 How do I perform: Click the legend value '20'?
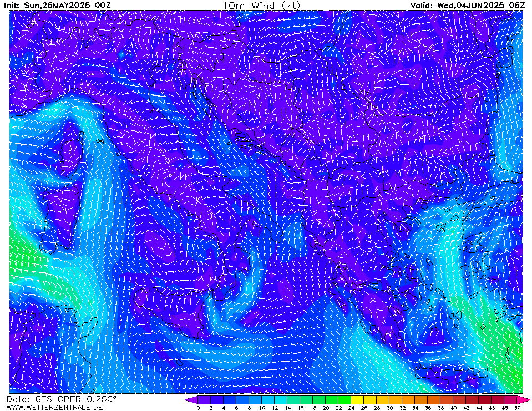(326, 408)
